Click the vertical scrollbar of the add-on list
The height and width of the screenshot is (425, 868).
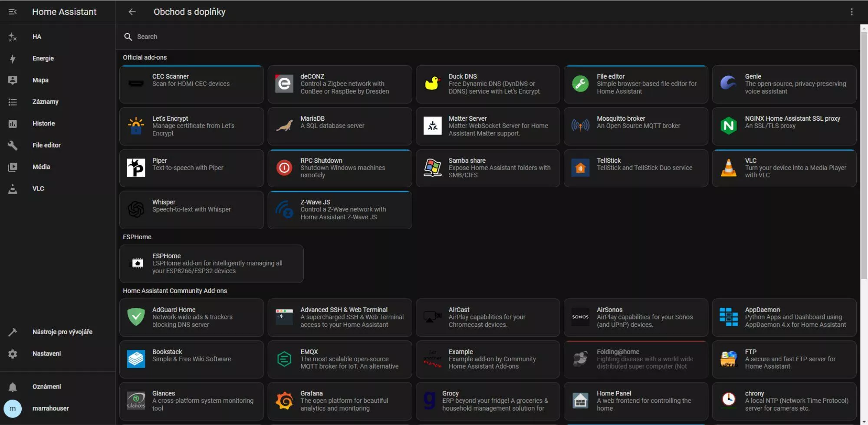[x=864, y=156]
